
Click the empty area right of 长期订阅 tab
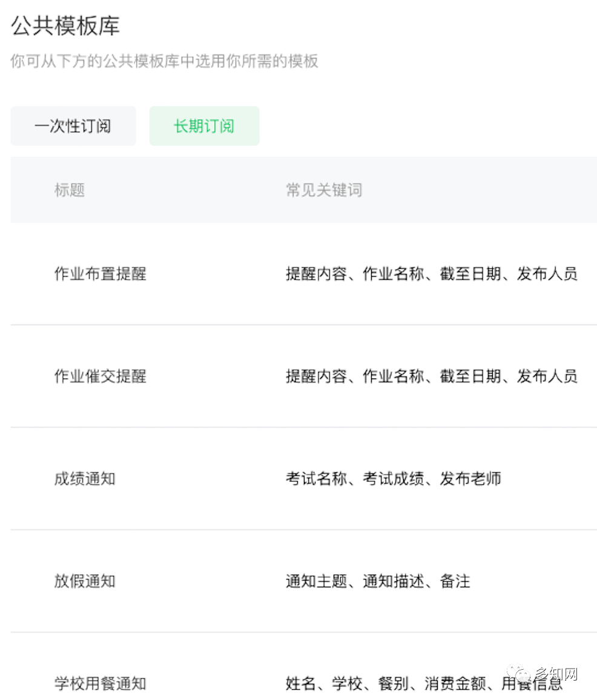(x=424, y=126)
